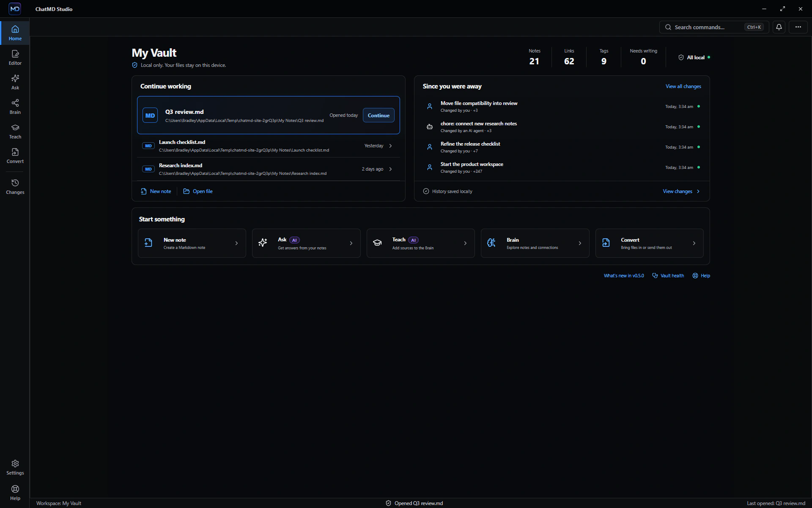Click the Convert card file icon
The height and width of the screenshot is (508, 812).
click(x=606, y=243)
